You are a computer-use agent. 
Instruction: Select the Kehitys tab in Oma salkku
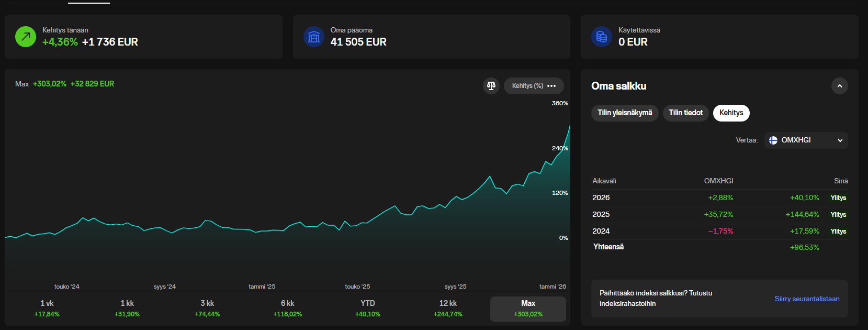click(x=731, y=113)
